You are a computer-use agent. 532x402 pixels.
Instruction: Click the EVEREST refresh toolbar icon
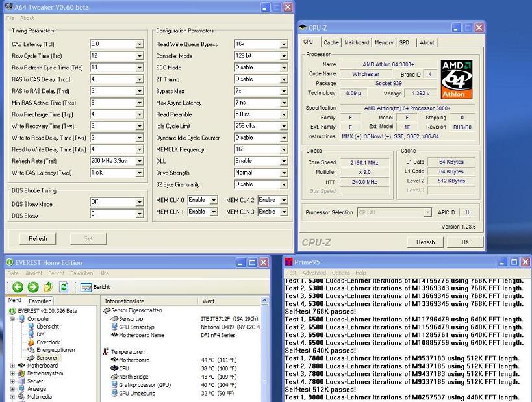[64, 287]
